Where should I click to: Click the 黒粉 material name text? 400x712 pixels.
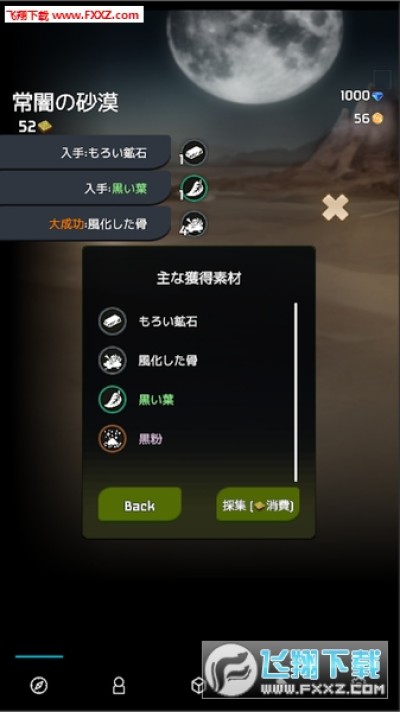(x=150, y=439)
